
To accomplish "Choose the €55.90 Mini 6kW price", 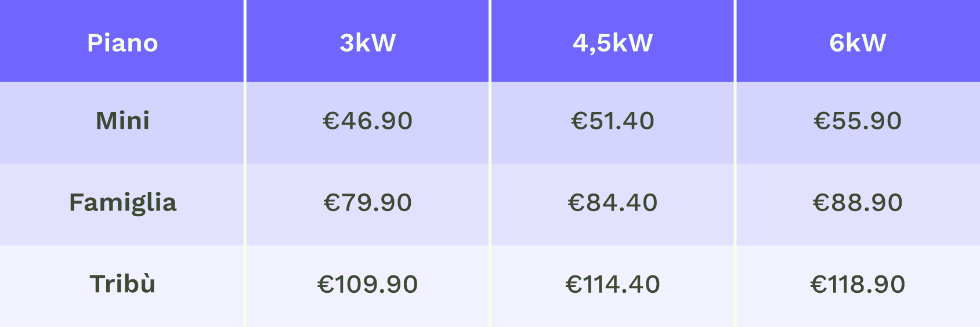I will click(x=858, y=121).
